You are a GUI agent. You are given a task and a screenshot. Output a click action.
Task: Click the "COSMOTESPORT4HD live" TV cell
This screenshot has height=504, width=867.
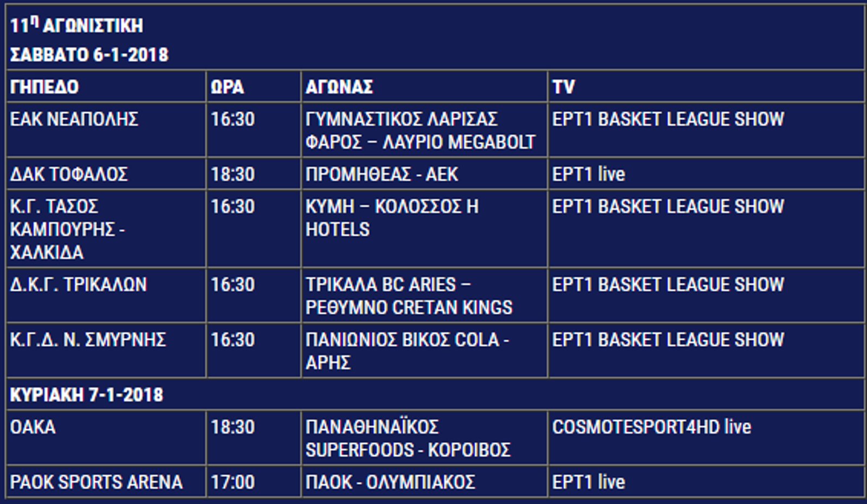point(651,427)
